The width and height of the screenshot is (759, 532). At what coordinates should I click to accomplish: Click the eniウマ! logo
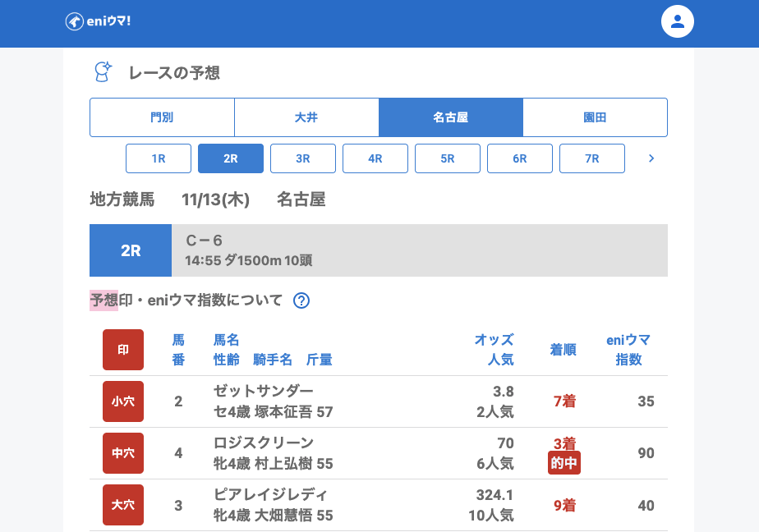(x=98, y=21)
